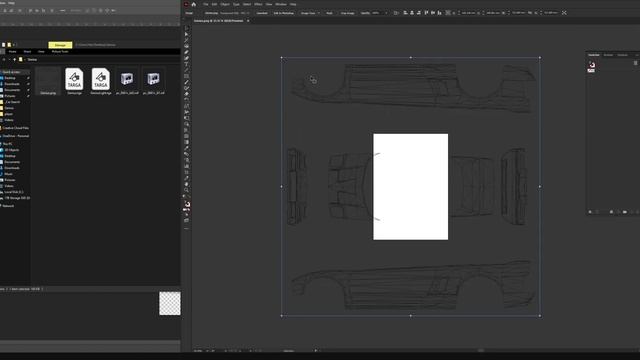Click the checkered preview thumbnail in File Explorer
The image size is (640, 360).
pyautogui.click(x=170, y=303)
